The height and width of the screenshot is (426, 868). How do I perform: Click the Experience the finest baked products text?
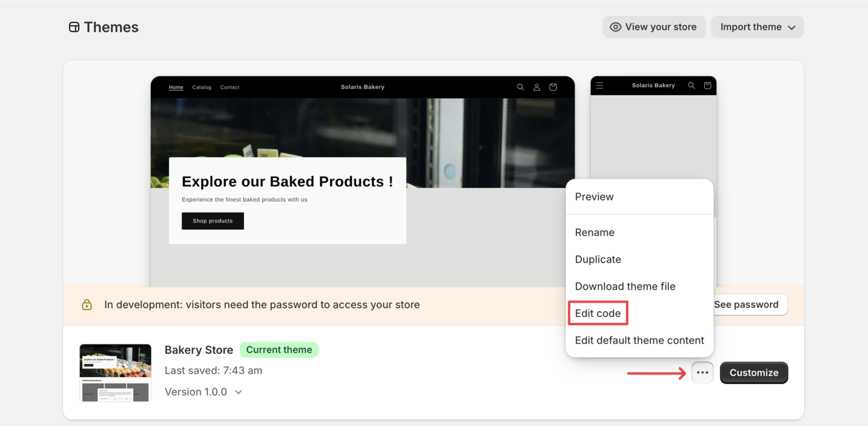coord(245,200)
